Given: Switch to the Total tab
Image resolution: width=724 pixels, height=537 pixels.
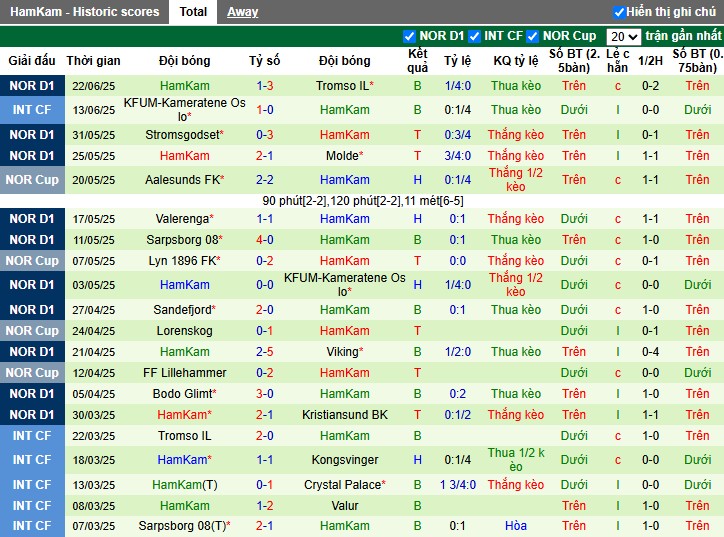Looking at the screenshot, I should pyautogui.click(x=193, y=12).
